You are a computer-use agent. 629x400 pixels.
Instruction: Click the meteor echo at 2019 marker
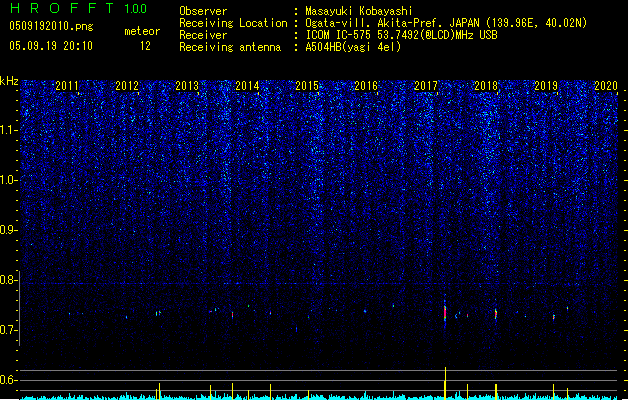point(554,317)
